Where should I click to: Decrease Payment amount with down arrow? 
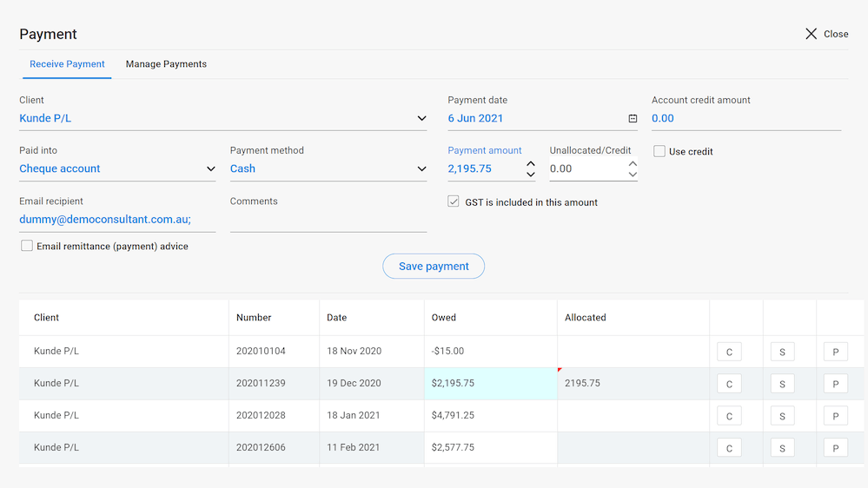(530, 175)
